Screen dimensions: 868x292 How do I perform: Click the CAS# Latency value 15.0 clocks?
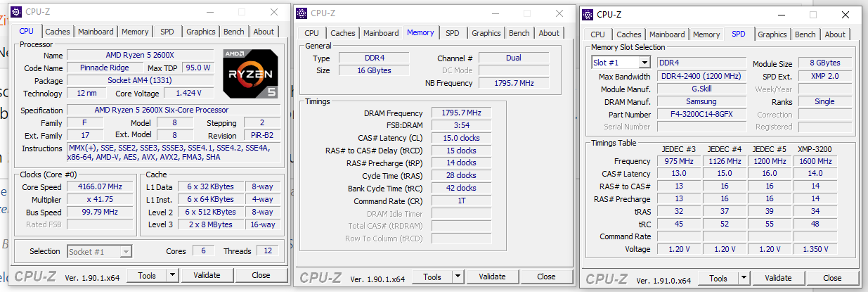coord(461,138)
